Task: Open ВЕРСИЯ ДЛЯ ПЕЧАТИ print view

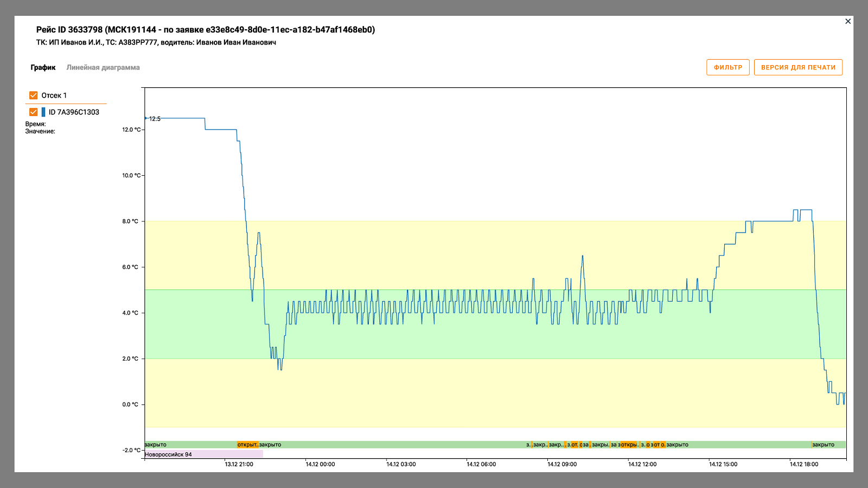Action: click(x=798, y=67)
